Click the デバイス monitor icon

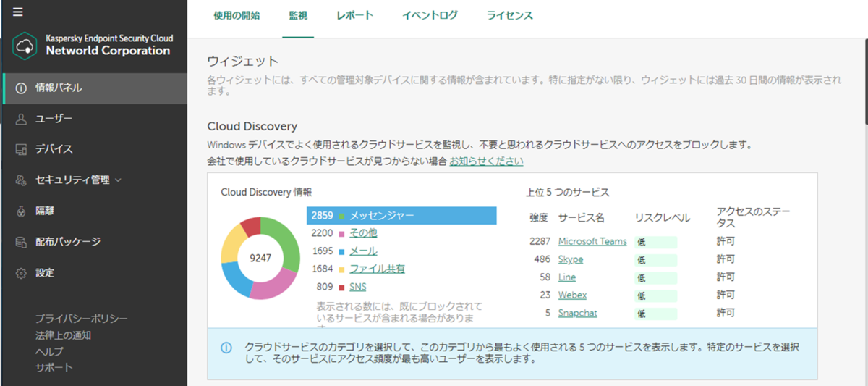(21, 149)
